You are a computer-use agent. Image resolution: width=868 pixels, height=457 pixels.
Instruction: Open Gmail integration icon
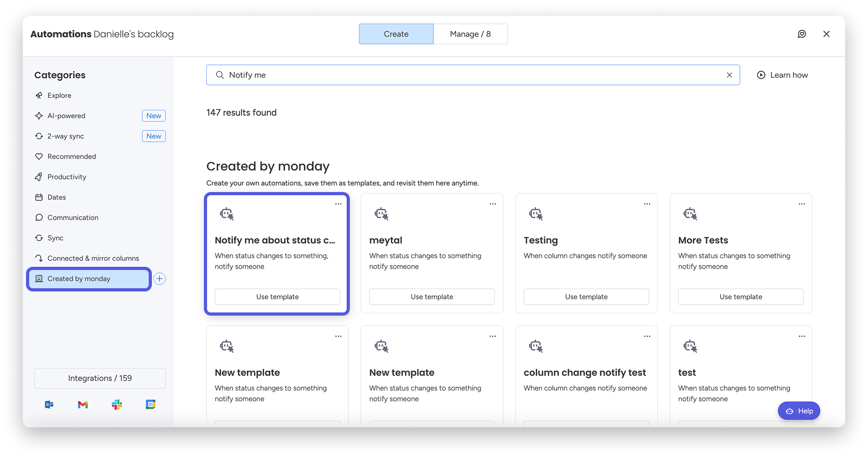tap(83, 405)
